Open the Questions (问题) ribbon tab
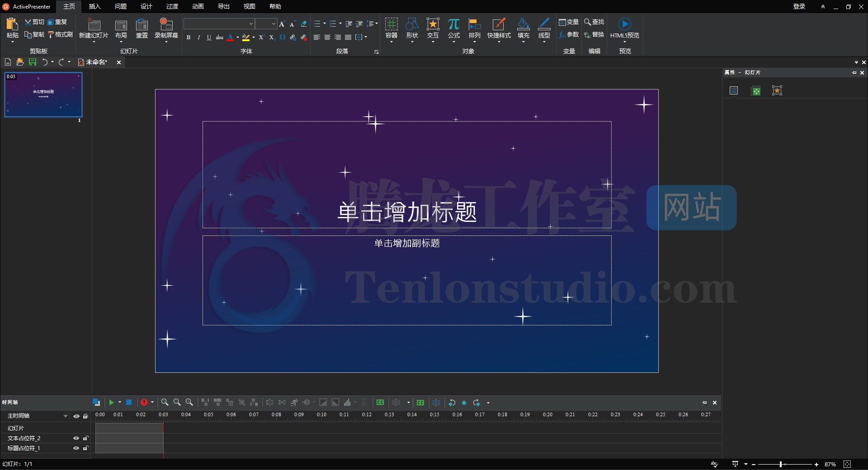Viewport: 868px width, 470px height. click(x=120, y=6)
